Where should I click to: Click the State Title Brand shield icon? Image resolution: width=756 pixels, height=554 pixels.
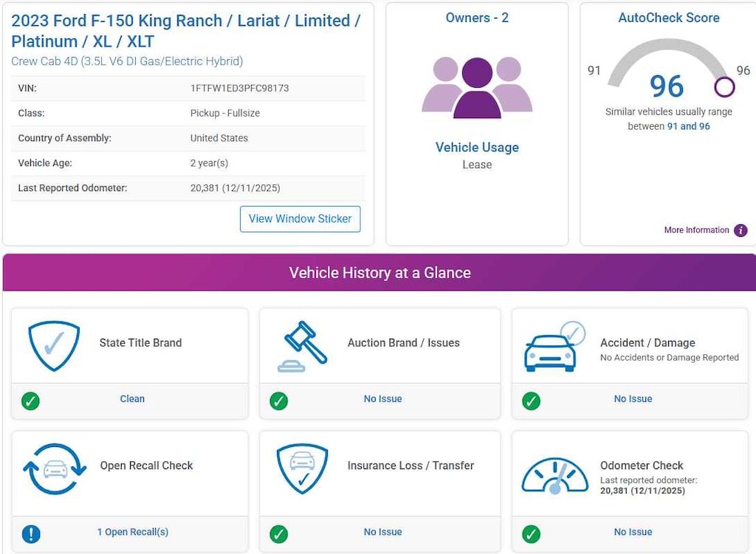(x=54, y=345)
